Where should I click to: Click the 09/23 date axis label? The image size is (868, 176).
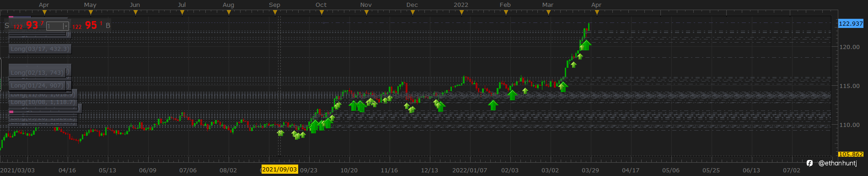point(309,170)
